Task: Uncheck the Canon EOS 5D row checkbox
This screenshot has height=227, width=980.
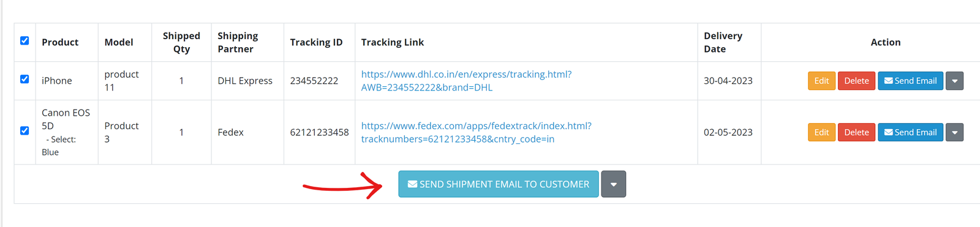Action: tap(24, 130)
